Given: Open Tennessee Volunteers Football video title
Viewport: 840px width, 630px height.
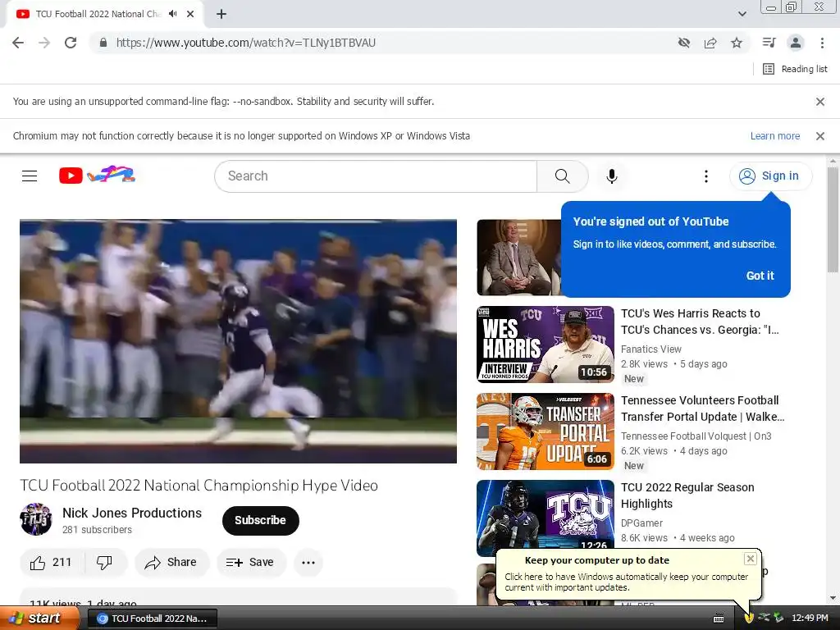Looking at the screenshot, I should click(x=702, y=409).
